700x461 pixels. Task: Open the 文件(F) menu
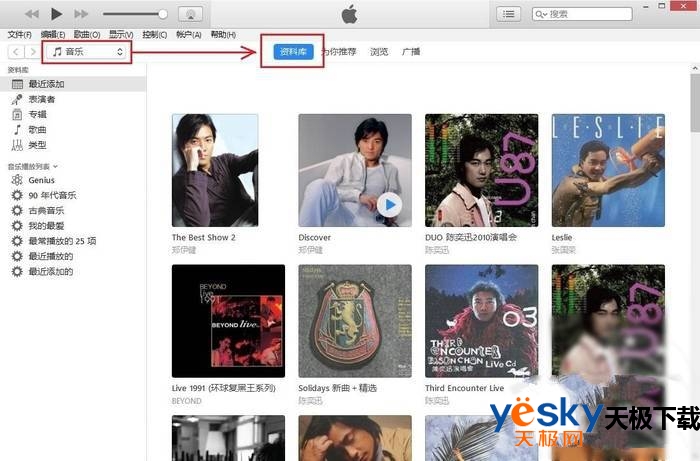click(x=19, y=34)
